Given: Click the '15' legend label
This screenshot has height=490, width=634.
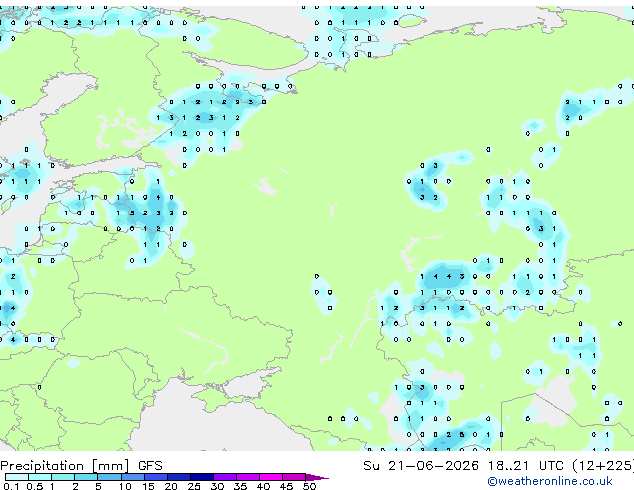Looking at the screenshot, I should point(148,486).
